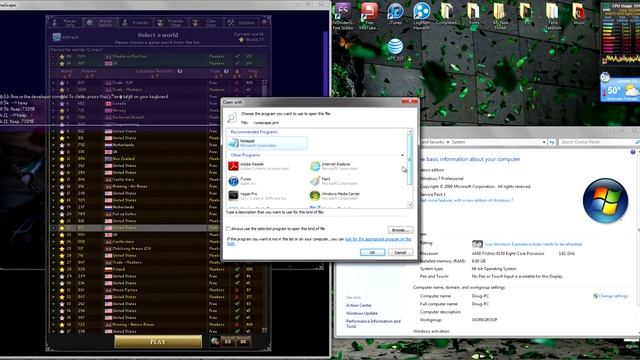This screenshot has width=640, height=360.
Task: Switch to the World Select tab
Action: click(x=100, y=22)
